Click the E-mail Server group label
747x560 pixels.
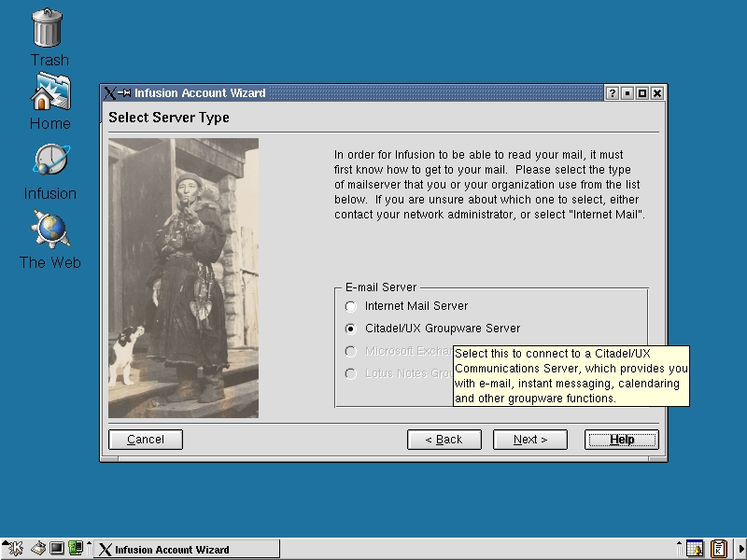click(x=381, y=287)
